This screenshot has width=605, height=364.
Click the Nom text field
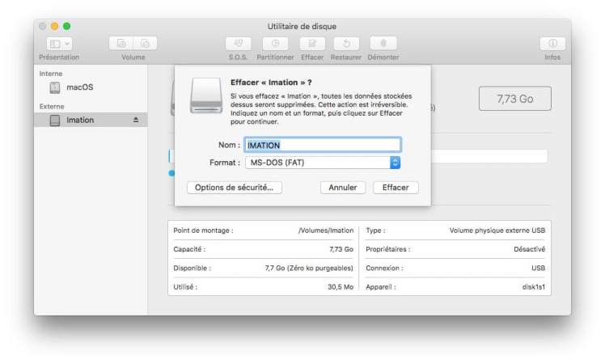(323, 145)
